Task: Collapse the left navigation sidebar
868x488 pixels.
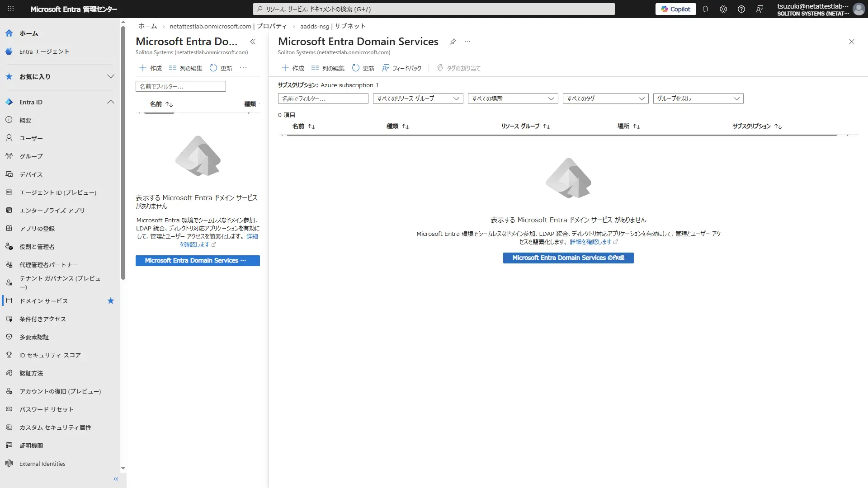Action: click(116, 479)
